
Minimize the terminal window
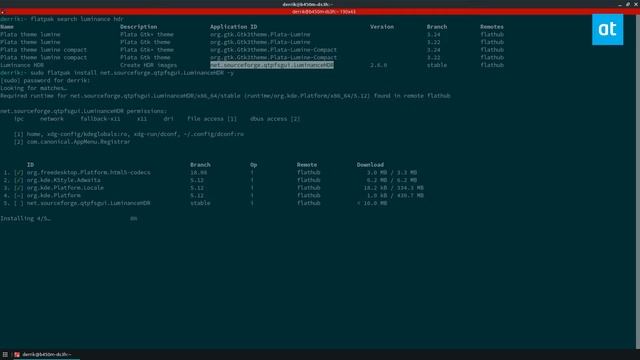620,4
